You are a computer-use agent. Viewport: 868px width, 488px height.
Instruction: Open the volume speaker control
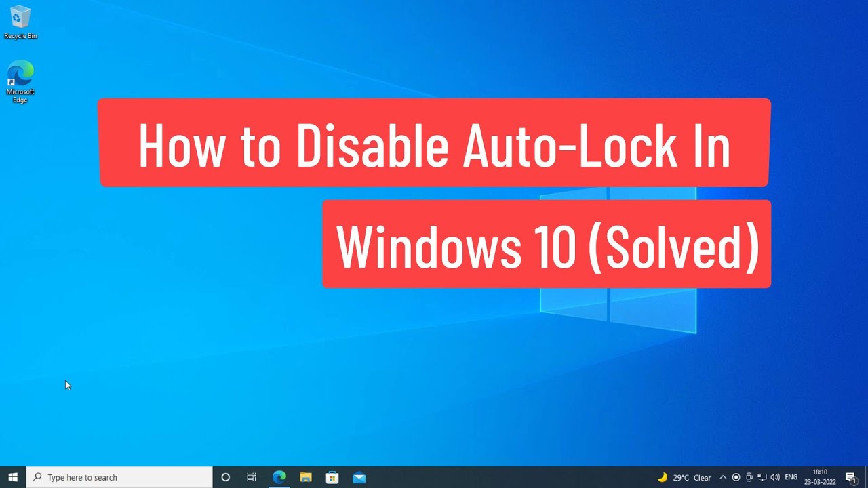tap(775, 477)
